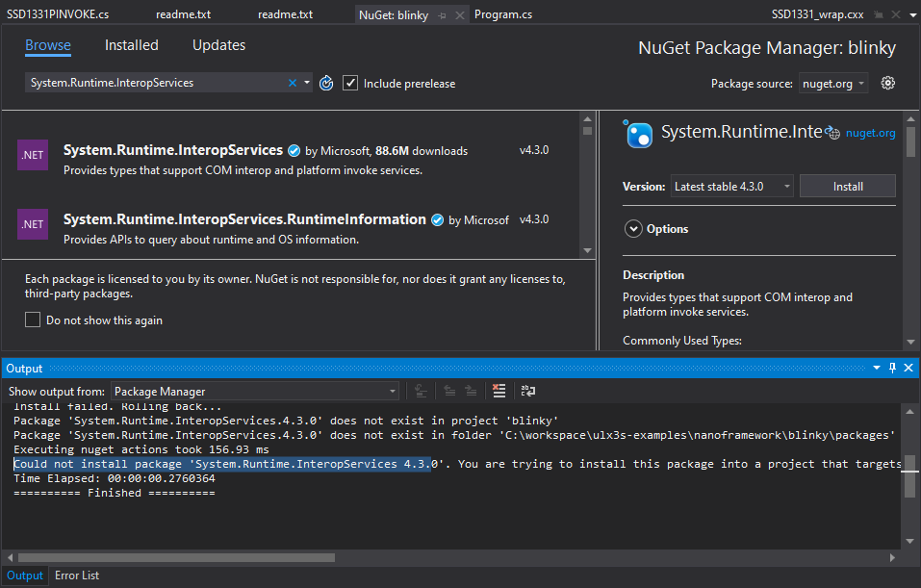The width and height of the screenshot is (921, 588).
Task: Click Finished line in Output
Action: point(115,493)
